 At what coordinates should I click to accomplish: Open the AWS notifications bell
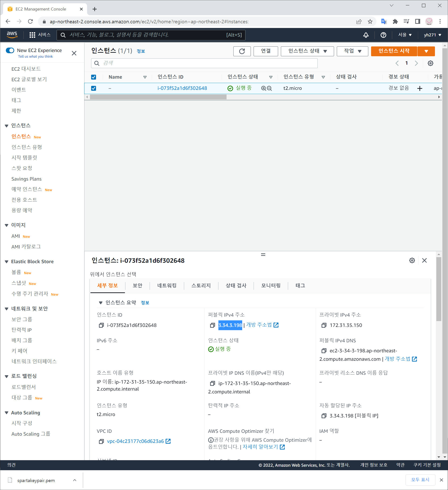(x=366, y=35)
